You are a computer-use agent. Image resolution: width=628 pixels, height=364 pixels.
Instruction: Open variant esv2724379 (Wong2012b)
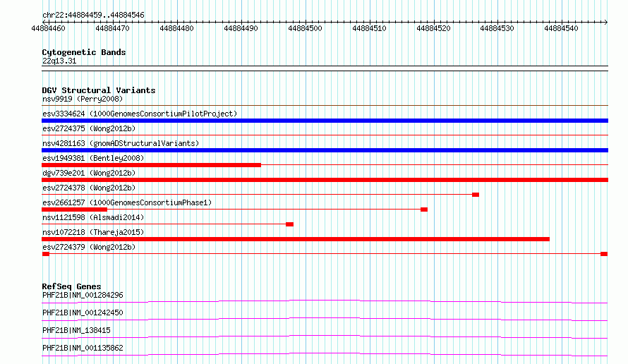click(x=89, y=247)
